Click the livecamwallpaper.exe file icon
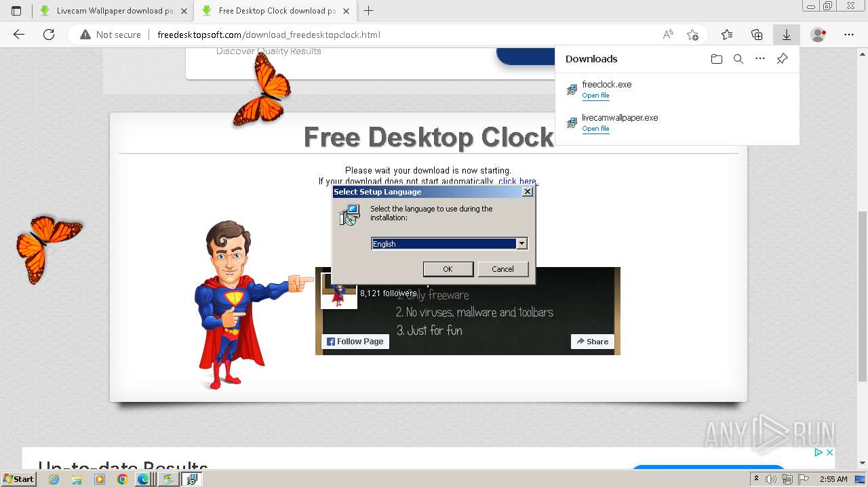The image size is (868, 488). click(x=572, y=123)
